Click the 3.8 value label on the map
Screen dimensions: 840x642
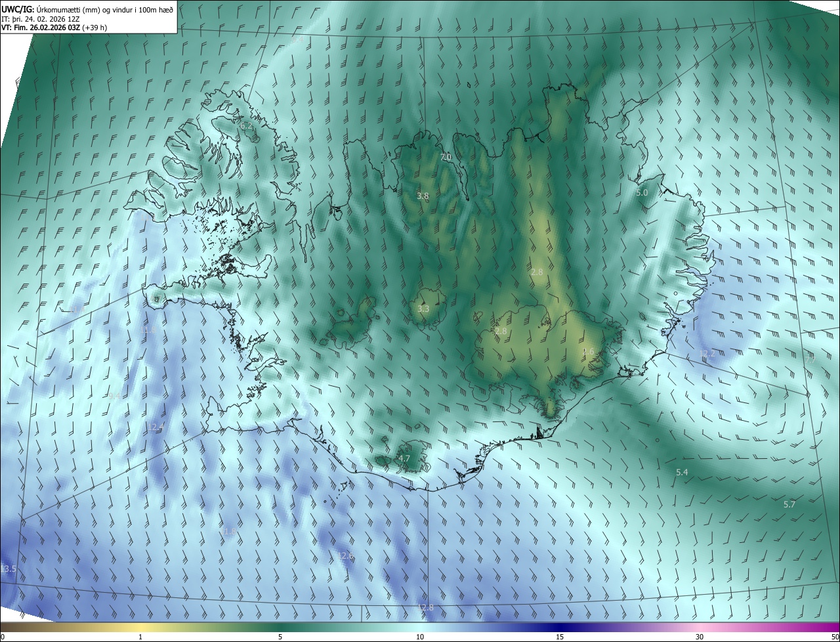click(x=423, y=196)
